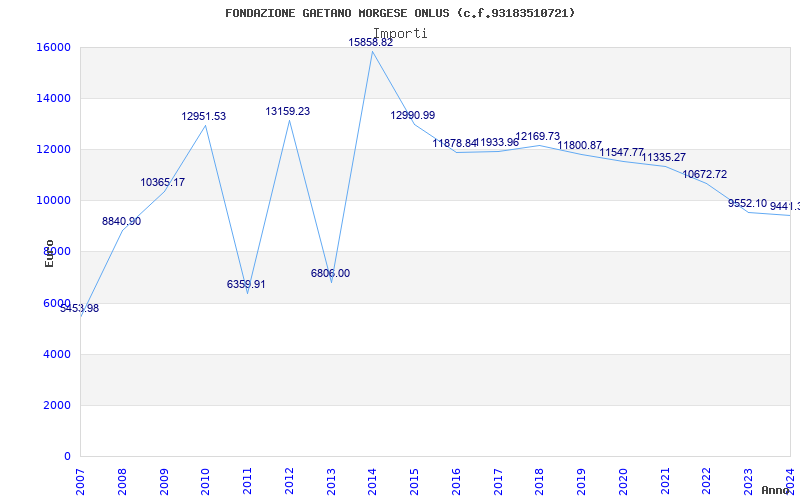Screen dimensions: 800x500
Task: Select the 2022 x-axis year label
Action: point(707,480)
